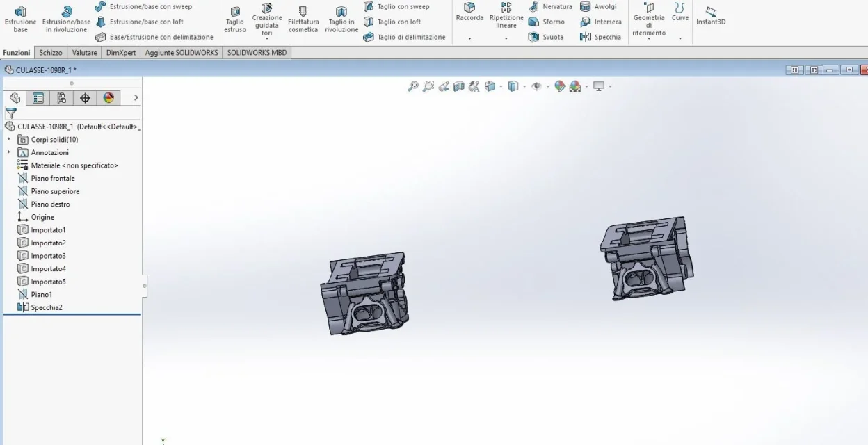The width and height of the screenshot is (868, 445).
Task: Open the PropertyManager panel tab
Action: (x=38, y=98)
